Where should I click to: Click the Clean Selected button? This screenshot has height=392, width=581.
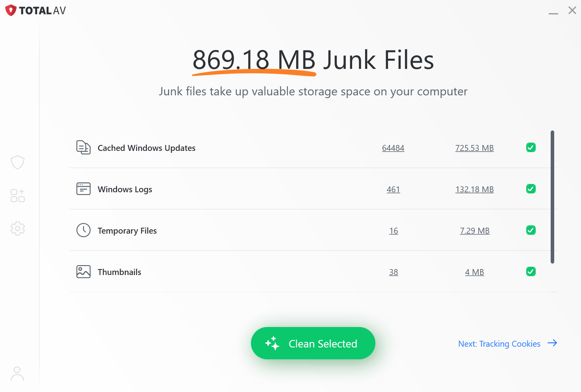(313, 343)
